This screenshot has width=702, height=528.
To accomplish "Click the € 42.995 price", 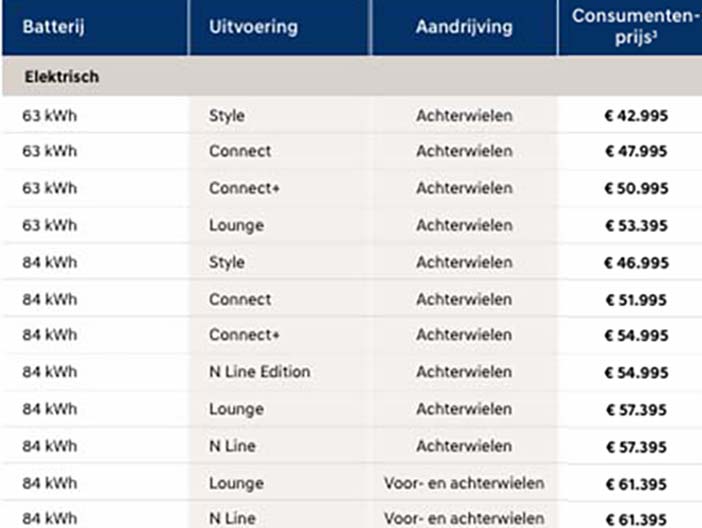I will click(636, 116).
